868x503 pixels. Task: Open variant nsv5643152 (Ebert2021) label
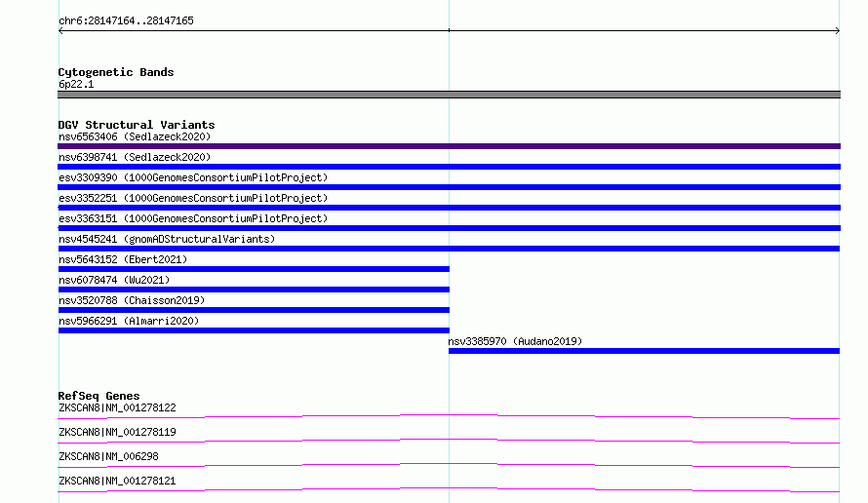123,259
